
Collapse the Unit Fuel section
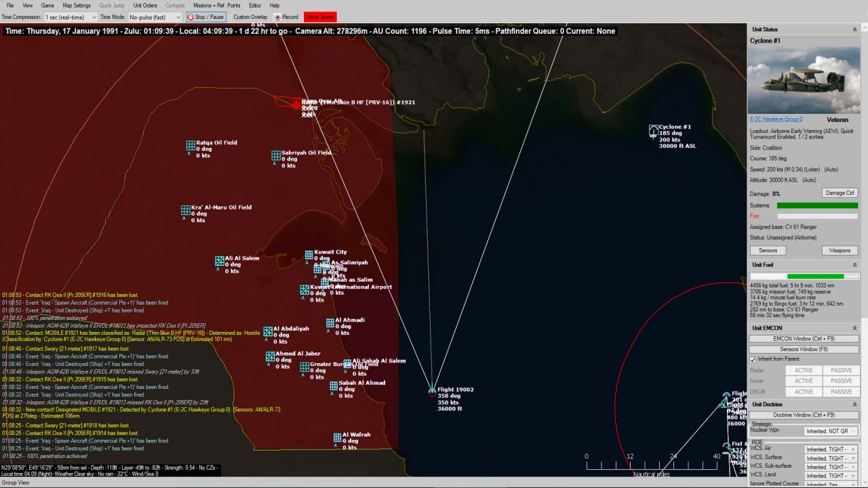[x=854, y=265]
